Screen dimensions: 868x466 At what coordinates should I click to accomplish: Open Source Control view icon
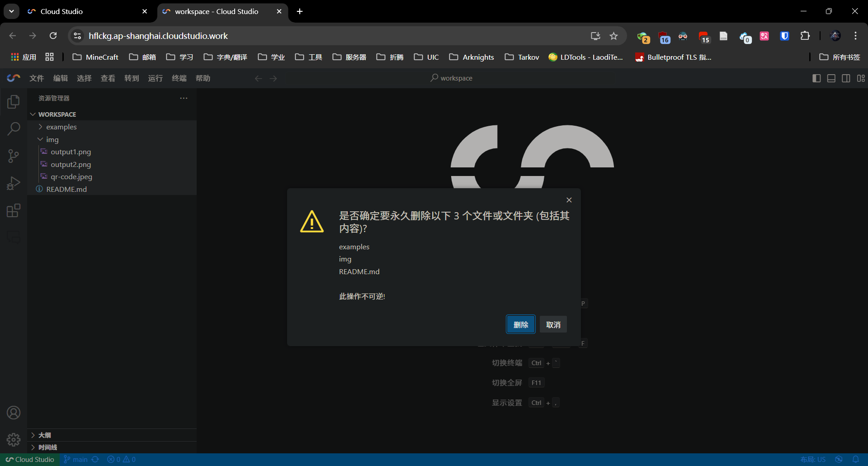click(14, 156)
